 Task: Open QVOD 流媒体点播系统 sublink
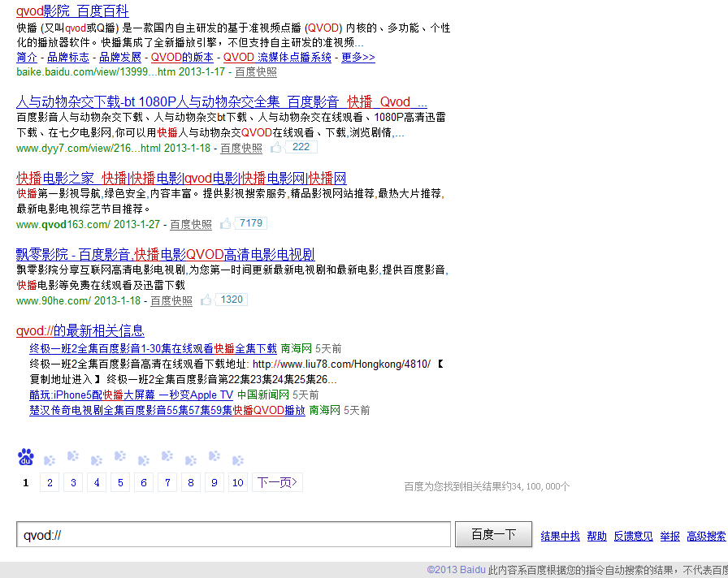277,57
